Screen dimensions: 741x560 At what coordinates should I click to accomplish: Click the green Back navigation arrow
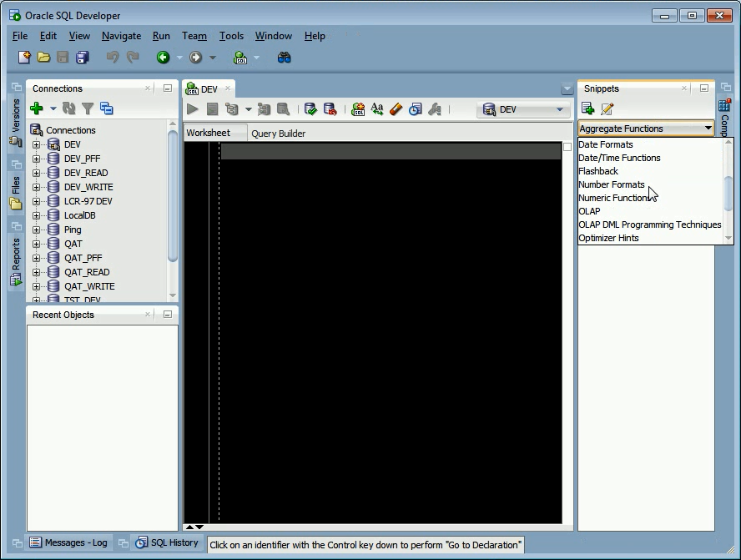click(163, 58)
